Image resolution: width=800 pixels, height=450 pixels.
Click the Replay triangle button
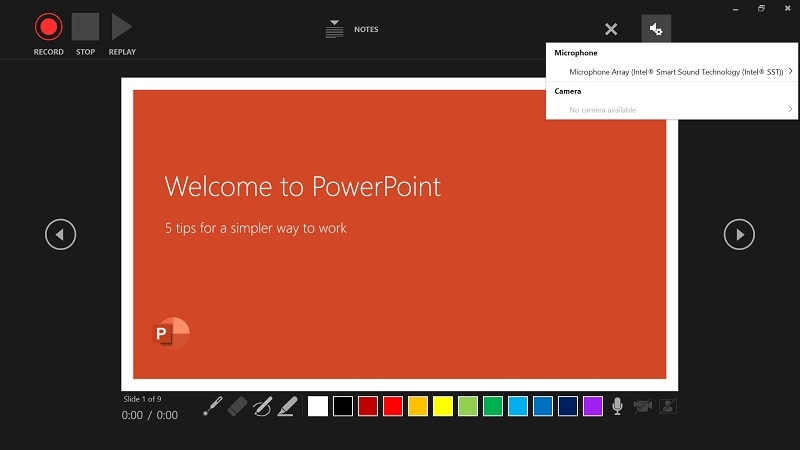point(122,27)
